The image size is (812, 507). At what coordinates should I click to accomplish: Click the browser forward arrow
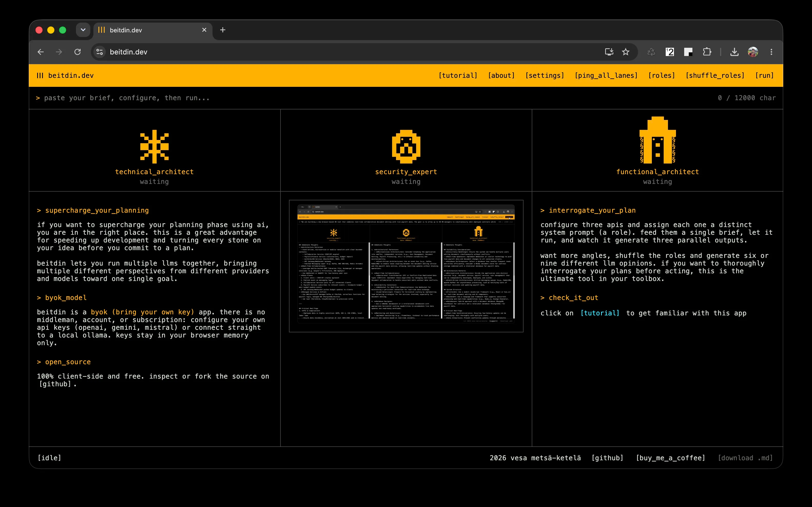pyautogui.click(x=59, y=52)
